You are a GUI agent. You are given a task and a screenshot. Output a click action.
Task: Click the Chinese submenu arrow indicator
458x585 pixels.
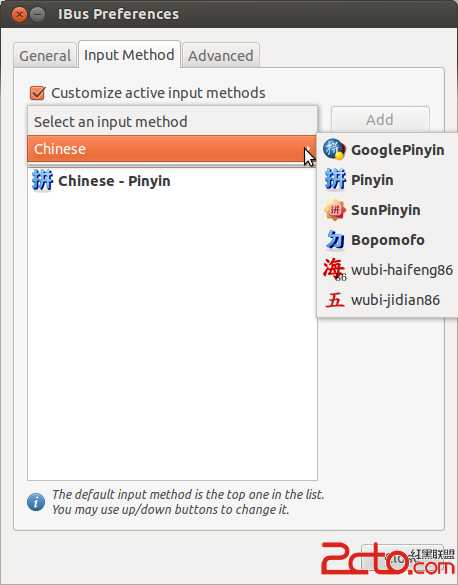[308, 149]
